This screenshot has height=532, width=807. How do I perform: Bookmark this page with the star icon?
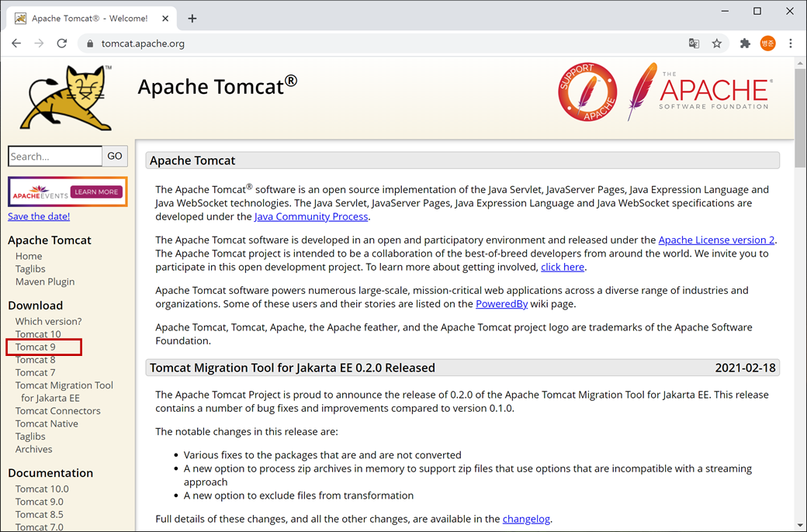pyautogui.click(x=716, y=43)
